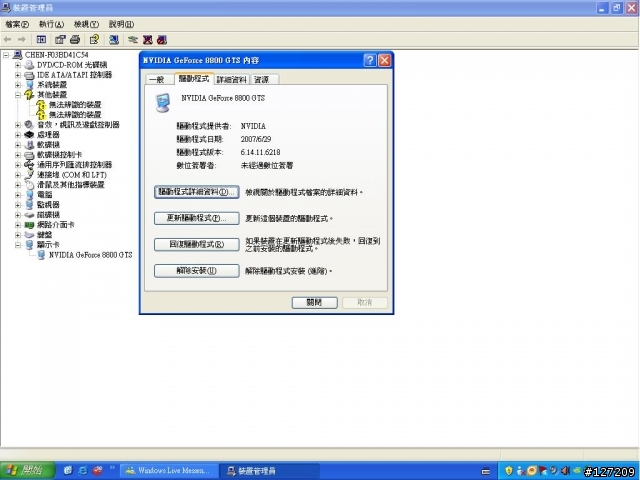The image size is (640, 480).
Task: Click the red flag tray icon
Action: click(x=543, y=471)
